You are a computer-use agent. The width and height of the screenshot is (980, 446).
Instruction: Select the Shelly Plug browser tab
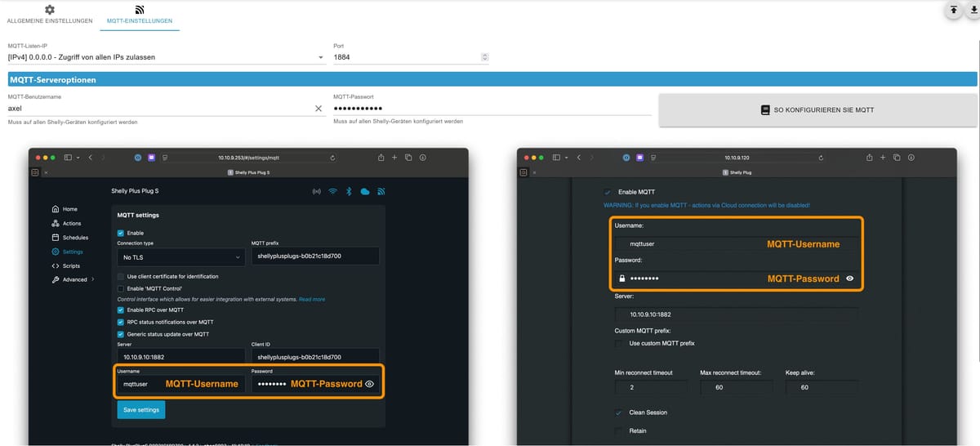tap(737, 172)
